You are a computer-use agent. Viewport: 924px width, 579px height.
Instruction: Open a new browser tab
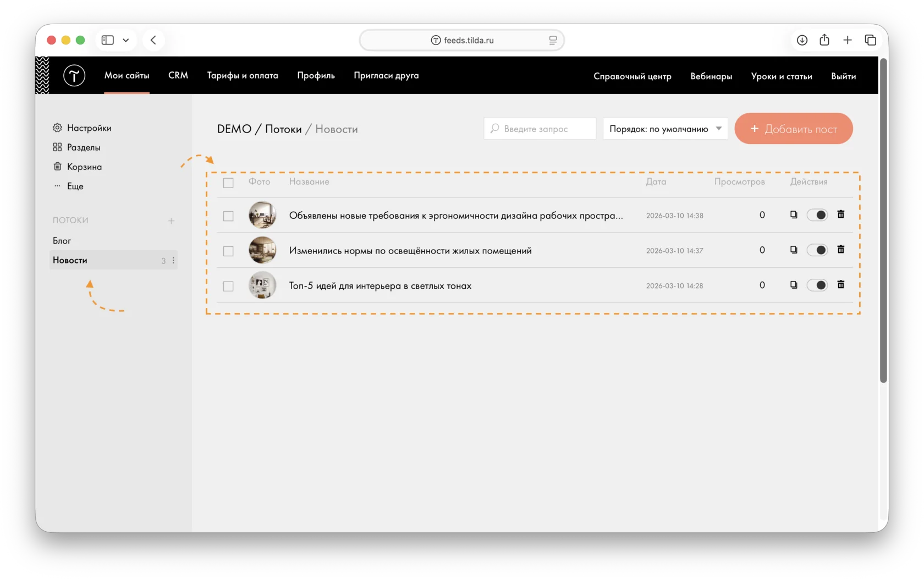[x=848, y=40]
